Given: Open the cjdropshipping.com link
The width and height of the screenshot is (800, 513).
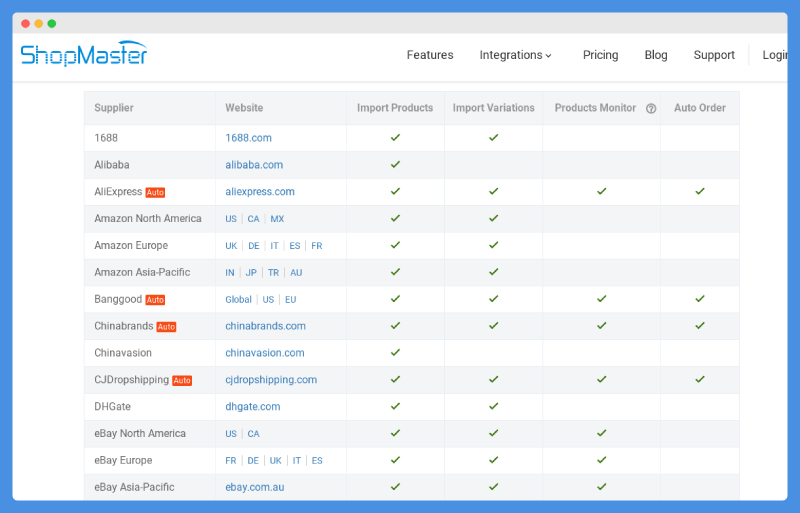Looking at the screenshot, I should pos(271,380).
